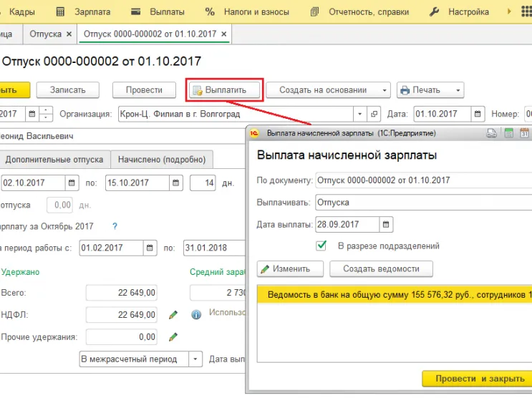The height and width of the screenshot is (398, 532).
Task: Open calendar for the document Дата
Action: tap(478, 114)
